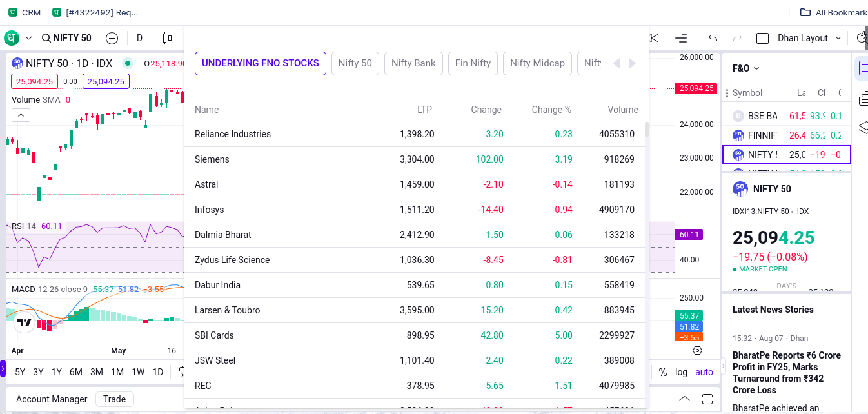Click the Trade button
The height and width of the screenshot is (414, 868).
pos(114,399)
